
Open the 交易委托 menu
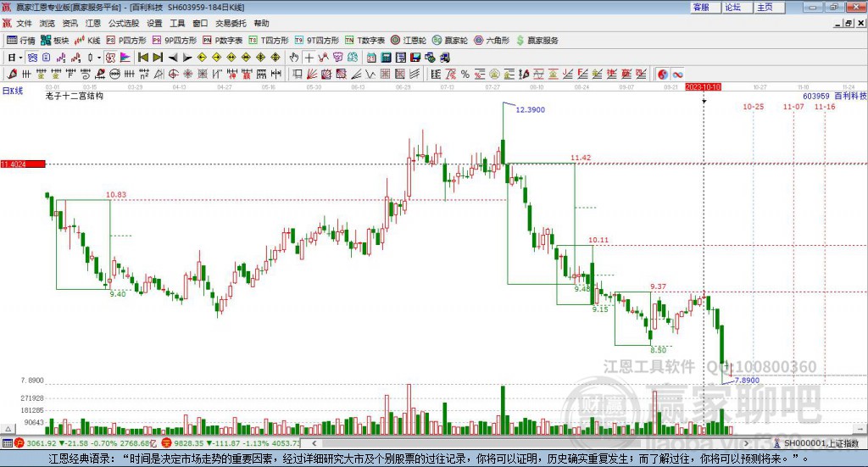point(231,23)
